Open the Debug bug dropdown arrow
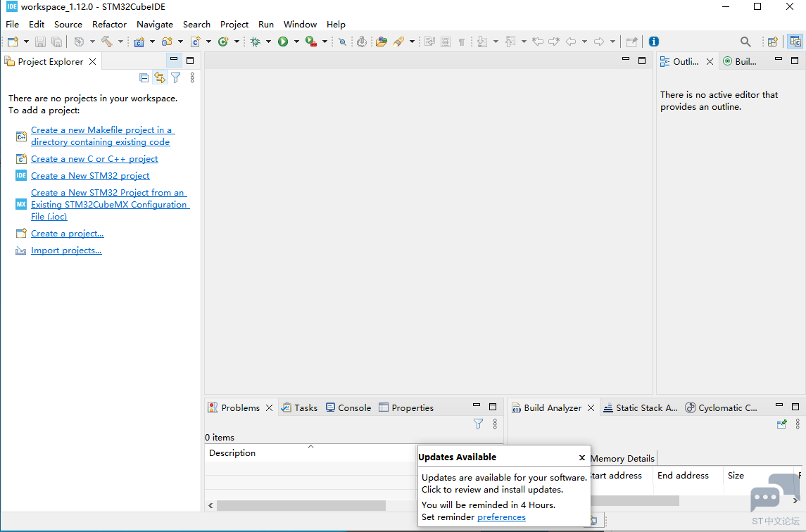The height and width of the screenshot is (532, 806). pyautogui.click(x=268, y=42)
